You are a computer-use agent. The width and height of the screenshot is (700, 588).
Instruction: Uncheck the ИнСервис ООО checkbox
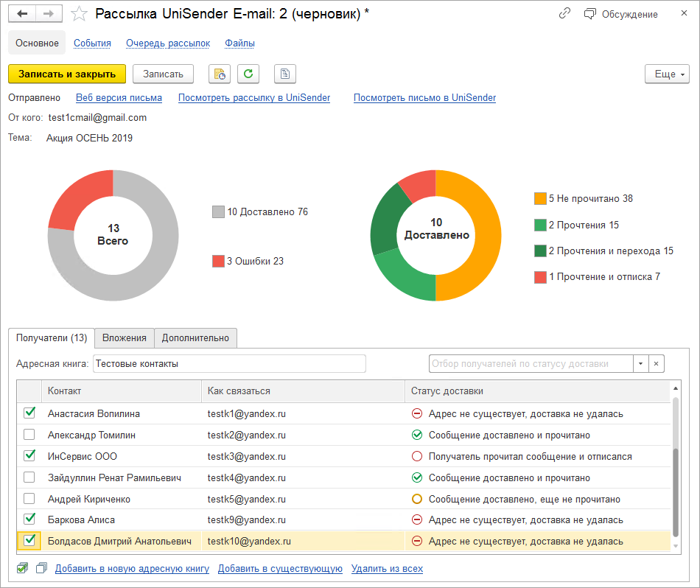click(29, 456)
